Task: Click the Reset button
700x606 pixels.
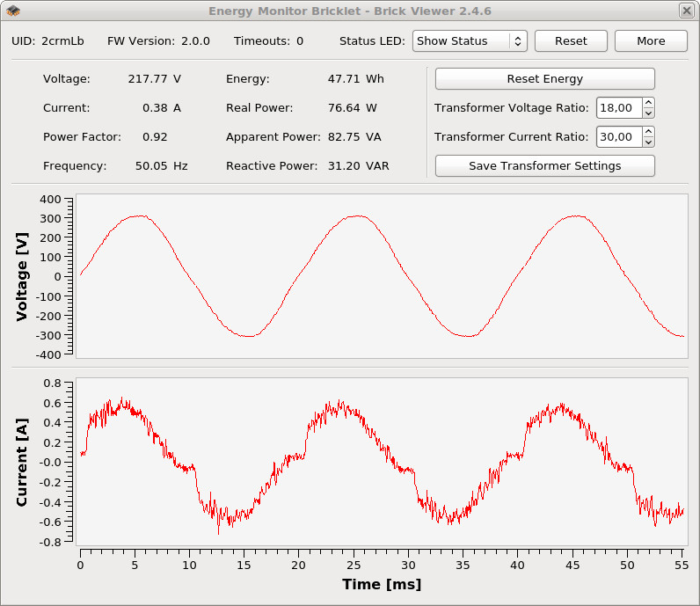Action: (571, 41)
